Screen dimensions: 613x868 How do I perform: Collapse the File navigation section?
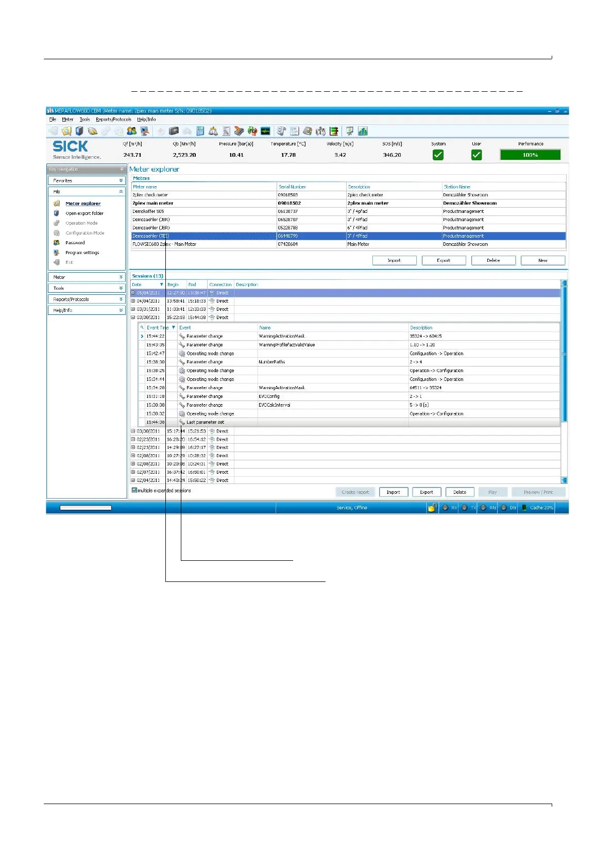87,192
